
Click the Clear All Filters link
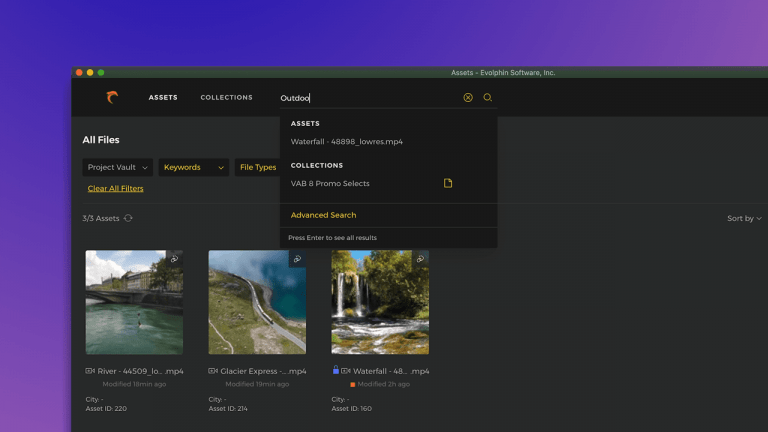point(115,188)
